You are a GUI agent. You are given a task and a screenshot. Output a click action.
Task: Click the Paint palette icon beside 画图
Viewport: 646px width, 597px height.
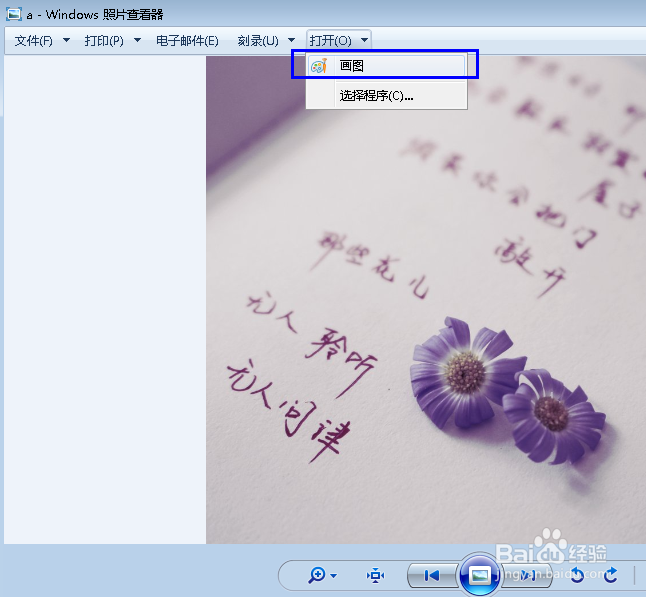tap(319, 66)
